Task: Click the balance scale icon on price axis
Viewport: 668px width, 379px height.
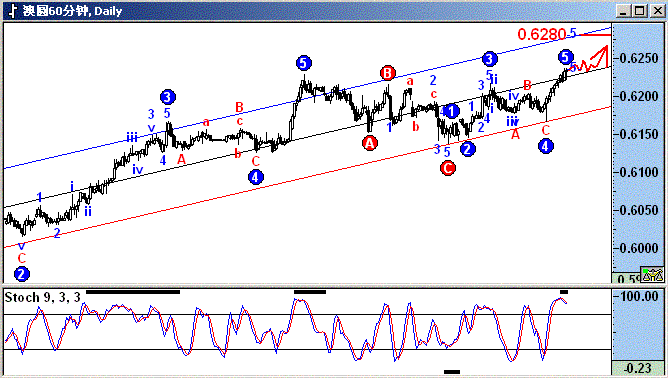Action: pyautogui.click(x=652, y=275)
